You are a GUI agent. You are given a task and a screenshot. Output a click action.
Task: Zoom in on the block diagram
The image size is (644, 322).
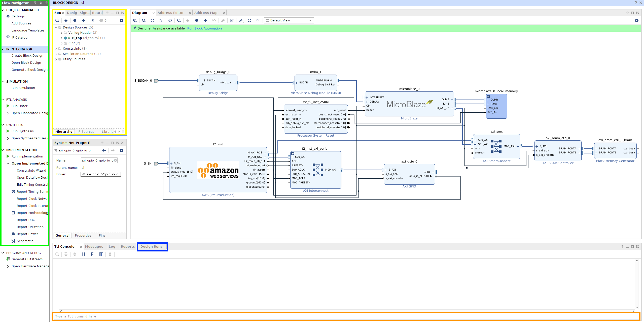click(x=135, y=20)
